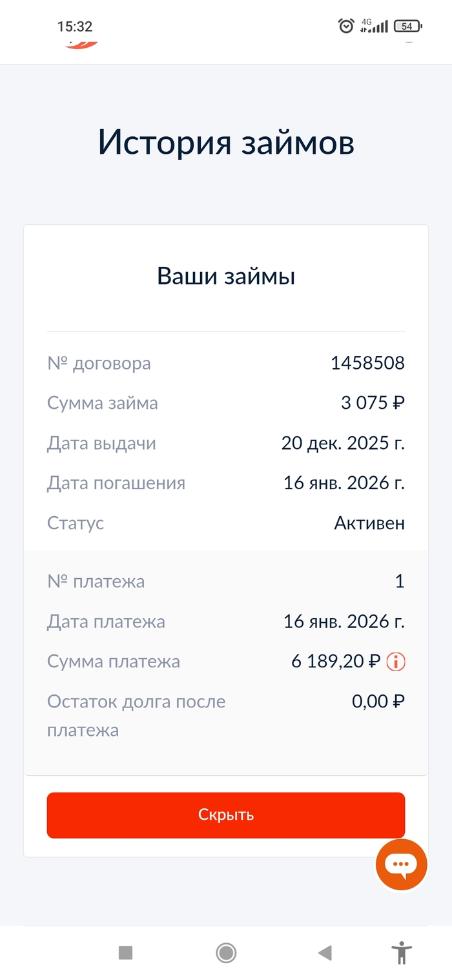Tap the payment sum 6 189,20 ₽
This screenshot has width=452, height=980.
click(336, 662)
